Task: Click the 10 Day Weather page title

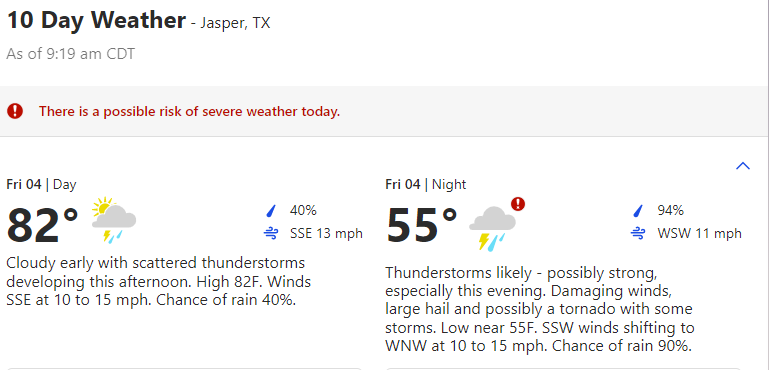Action: click(97, 21)
